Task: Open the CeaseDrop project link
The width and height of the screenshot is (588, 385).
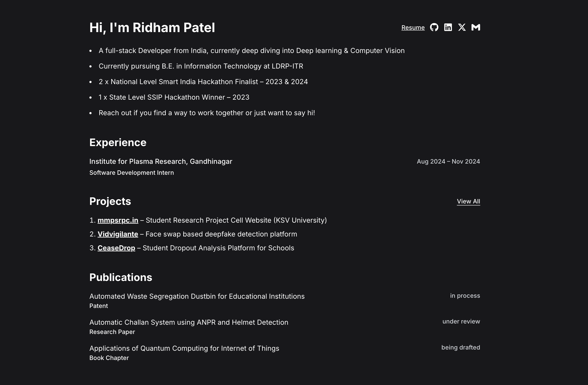Action: click(x=116, y=248)
